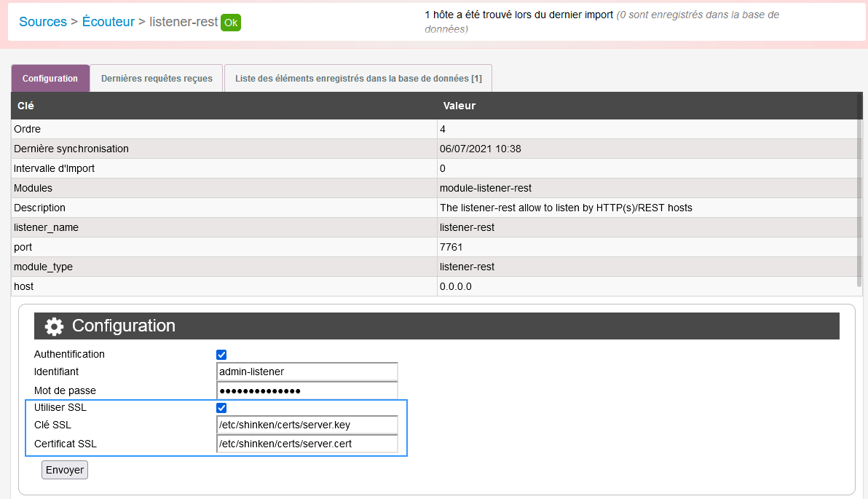Click the green Ok status badge
Viewport: 868px width, 499px height.
(231, 23)
